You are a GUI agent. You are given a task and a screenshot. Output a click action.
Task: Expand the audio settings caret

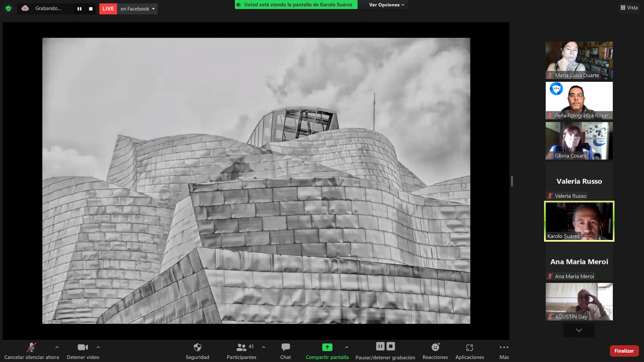click(57, 347)
